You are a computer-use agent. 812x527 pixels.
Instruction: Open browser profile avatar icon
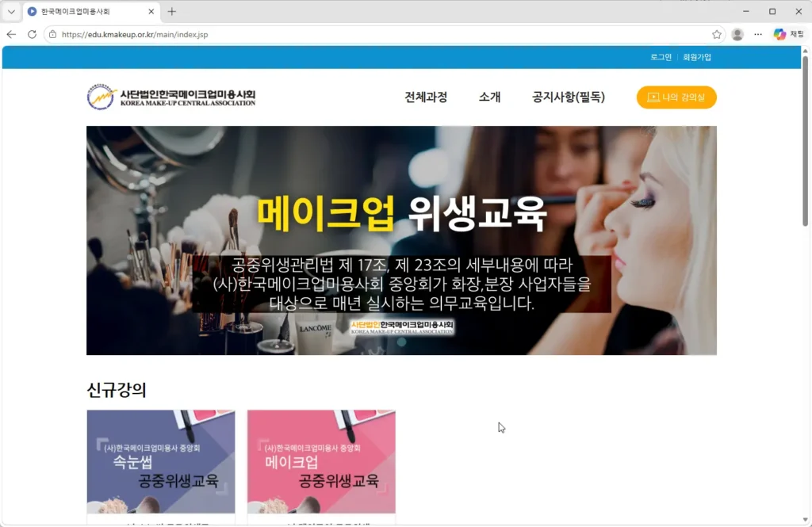tap(737, 34)
